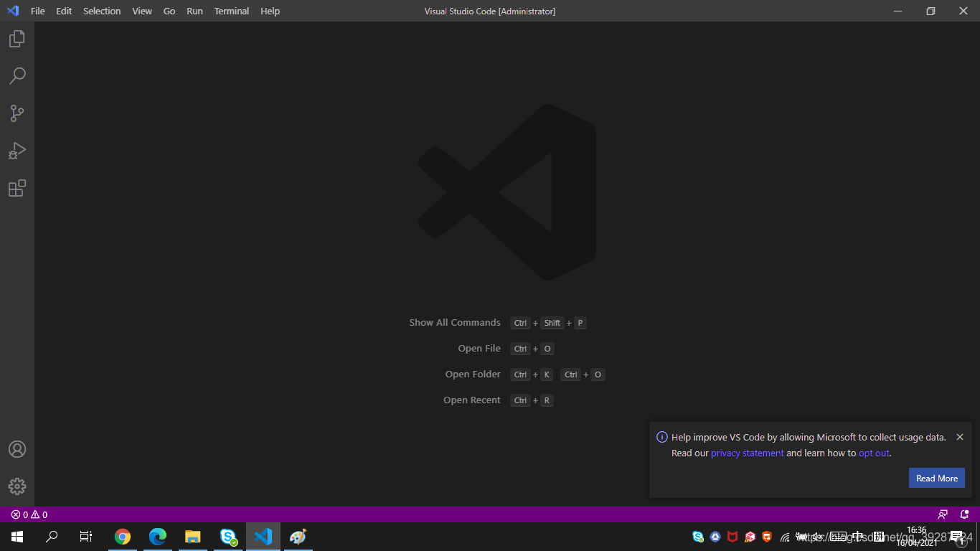Open the Explorer view in activity bar
This screenshot has height=551, width=980.
pyautogui.click(x=17, y=39)
